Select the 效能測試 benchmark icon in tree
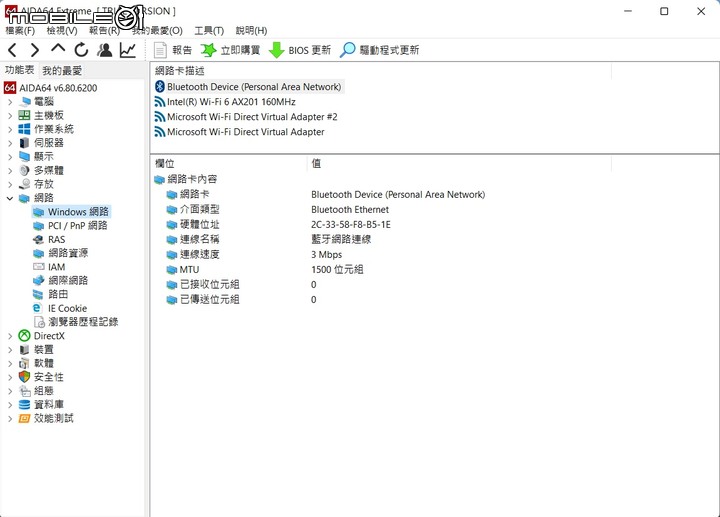Screen dimensions: 720x517 click(x=24, y=418)
